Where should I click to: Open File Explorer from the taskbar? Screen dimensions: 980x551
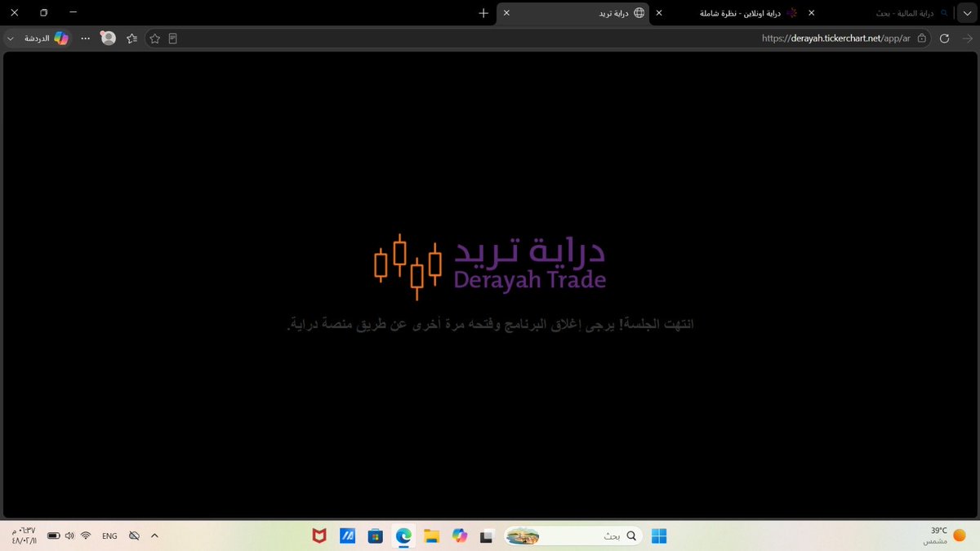[431, 536]
